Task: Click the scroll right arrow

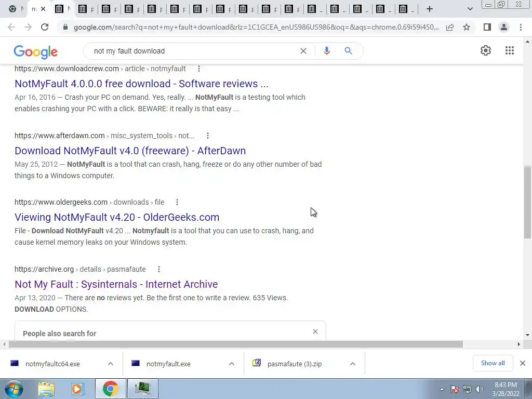Action: click(518, 344)
